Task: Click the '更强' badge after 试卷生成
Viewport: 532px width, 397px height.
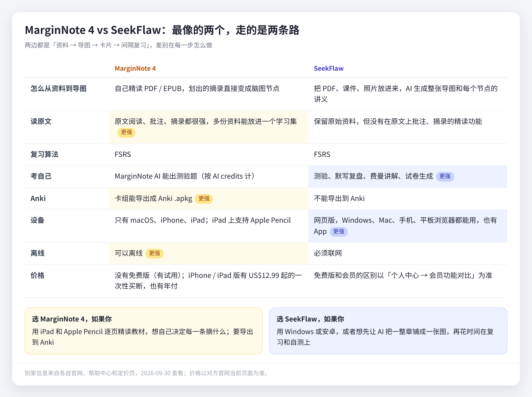Action: coord(445,176)
